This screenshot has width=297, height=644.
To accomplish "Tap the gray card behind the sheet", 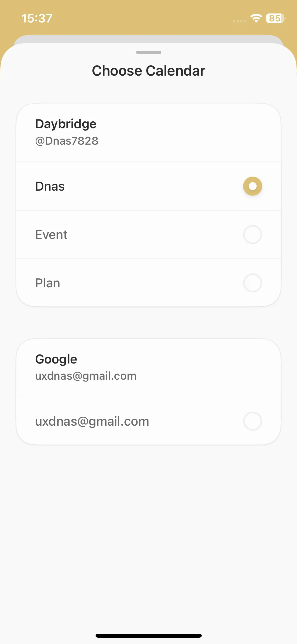I will pos(149,39).
